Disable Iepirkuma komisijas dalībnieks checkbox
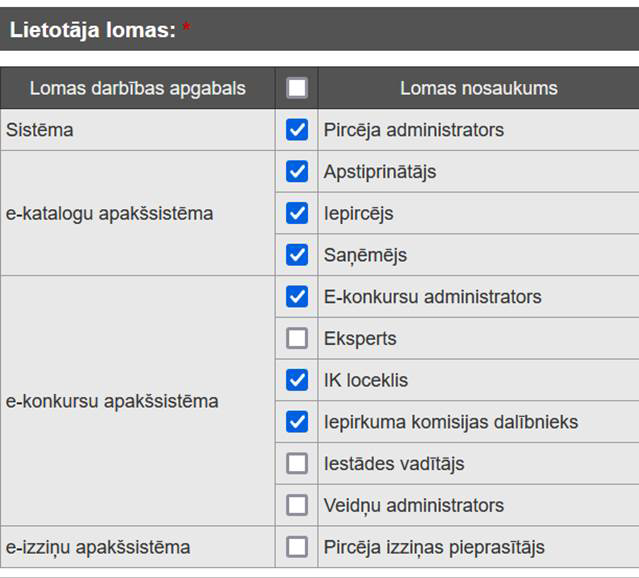This screenshot has height=578, width=639. tap(297, 422)
